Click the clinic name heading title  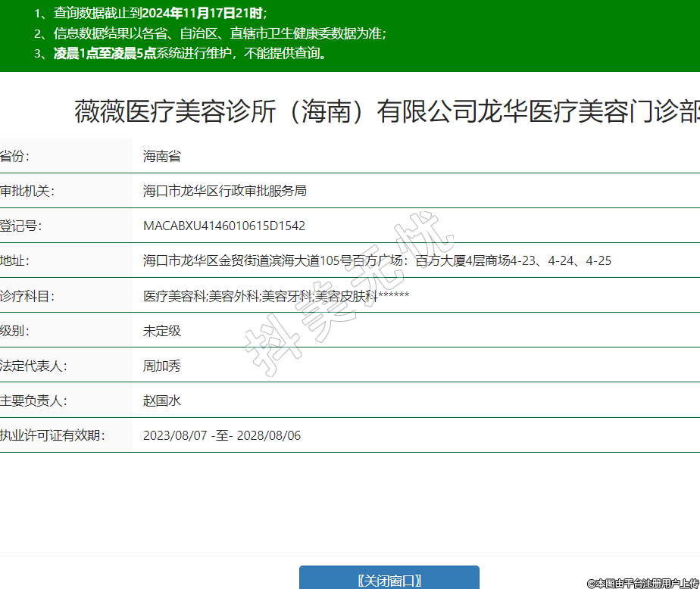pyautogui.click(x=386, y=111)
